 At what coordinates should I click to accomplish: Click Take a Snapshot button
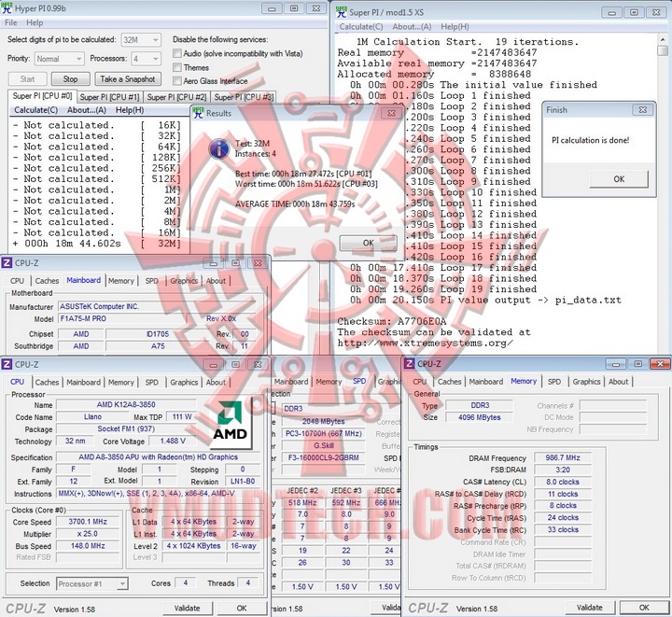[128, 78]
